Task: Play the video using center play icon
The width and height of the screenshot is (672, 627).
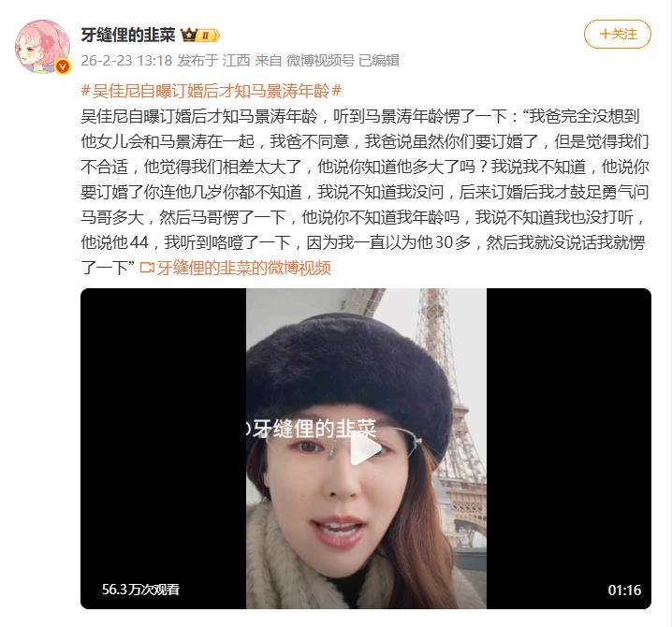Action: click(366, 448)
